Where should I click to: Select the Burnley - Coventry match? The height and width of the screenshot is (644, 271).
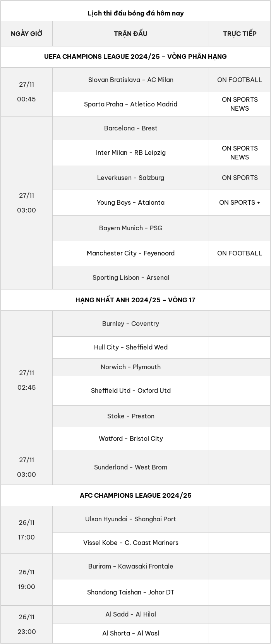[130, 324]
